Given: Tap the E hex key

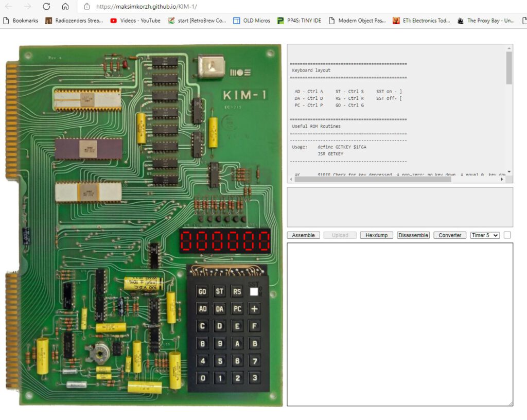Looking at the screenshot, I should click(237, 326).
